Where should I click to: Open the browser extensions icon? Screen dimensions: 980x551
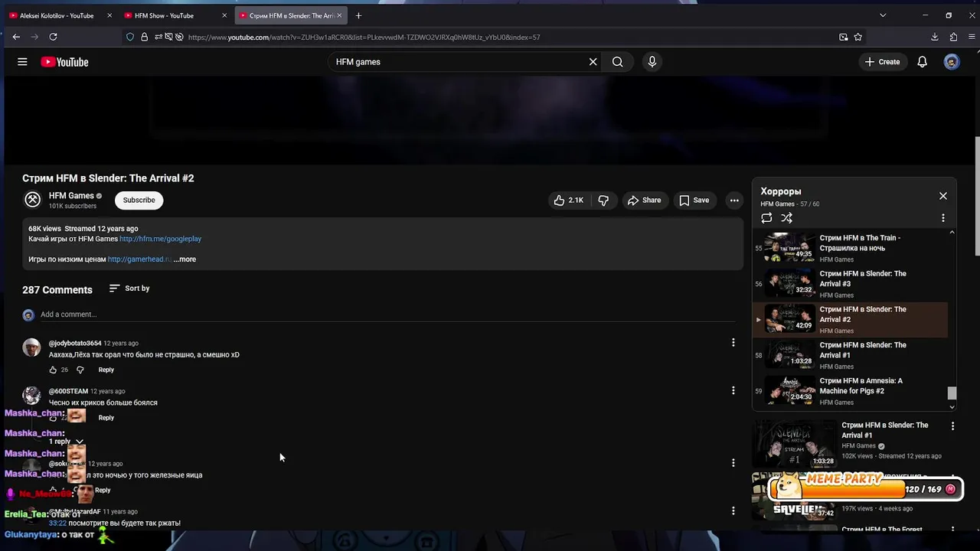click(x=953, y=37)
